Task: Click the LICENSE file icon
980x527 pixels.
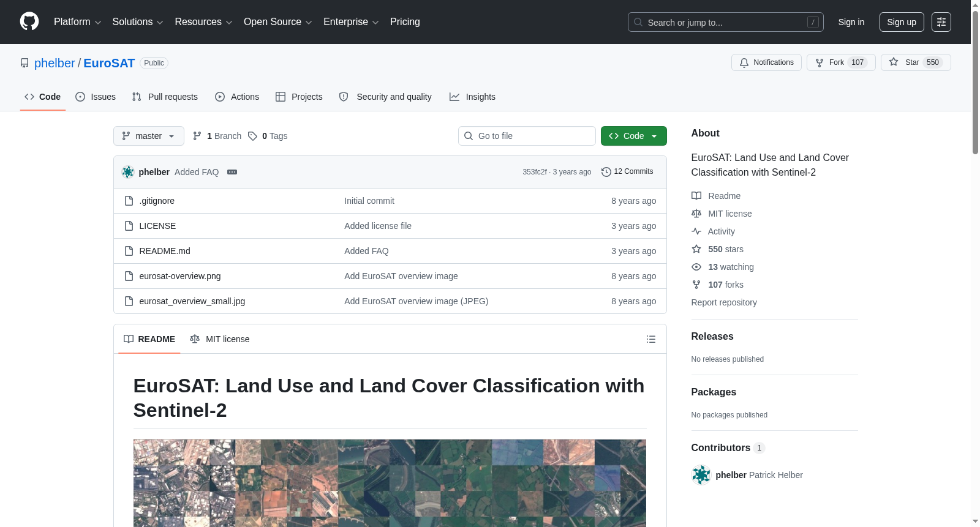Action: (129, 226)
